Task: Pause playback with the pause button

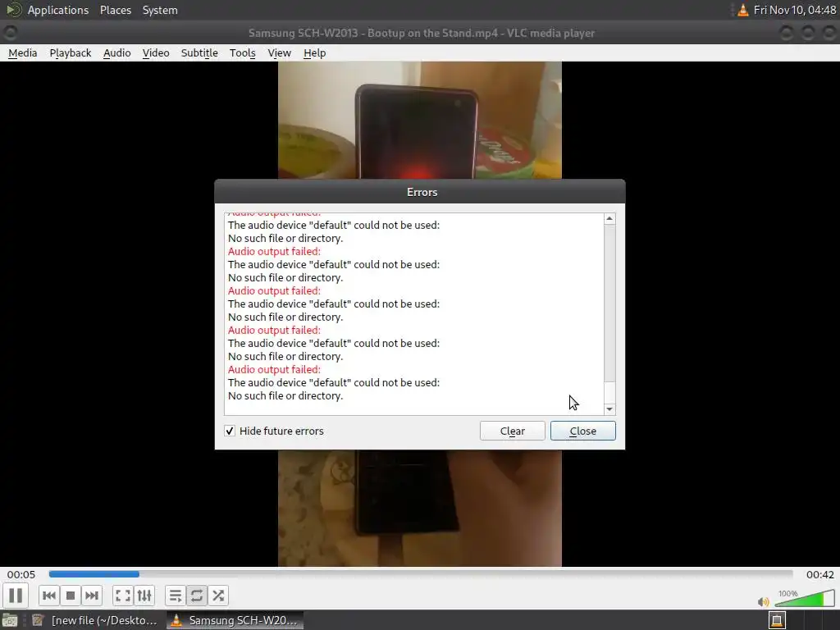Action: 16,596
